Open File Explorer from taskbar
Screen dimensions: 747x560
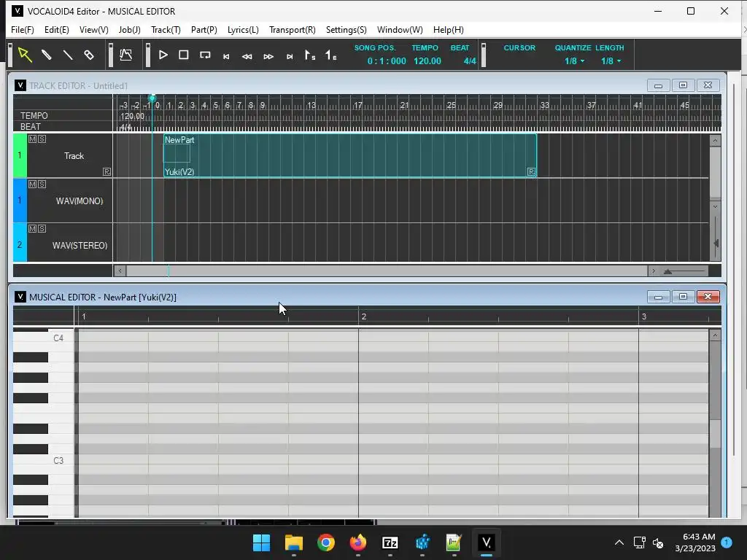(293, 542)
